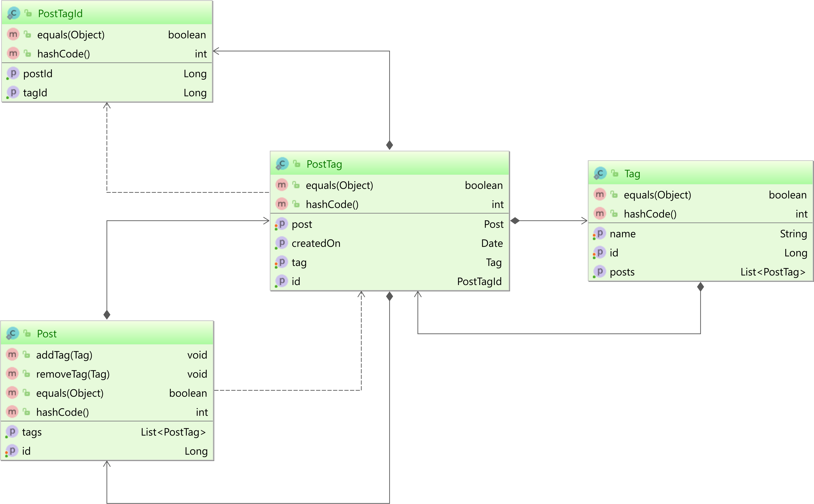Image resolution: width=814 pixels, height=504 pixels.
Task: Click the hashCode() method in Tag
Action: (x=650, y=214)
